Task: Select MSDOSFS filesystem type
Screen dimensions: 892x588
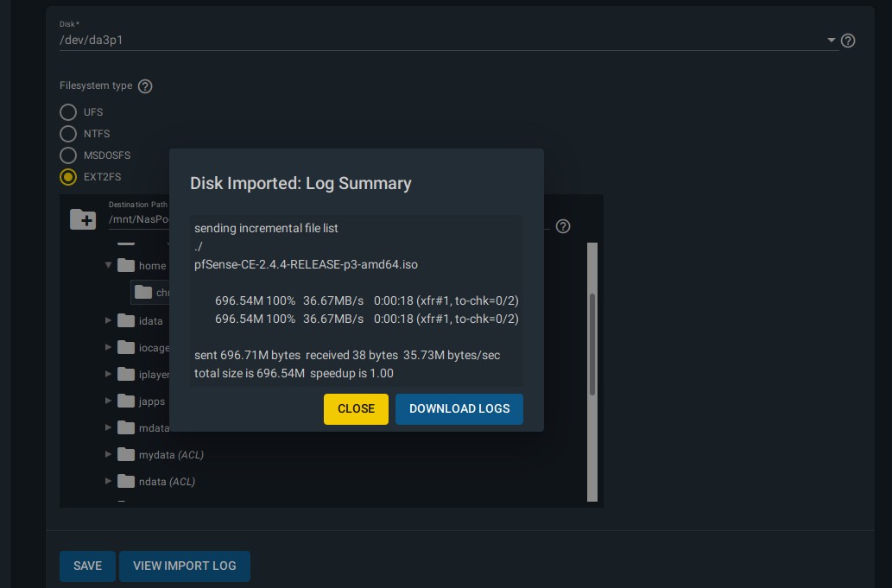Action: (68, 155)
